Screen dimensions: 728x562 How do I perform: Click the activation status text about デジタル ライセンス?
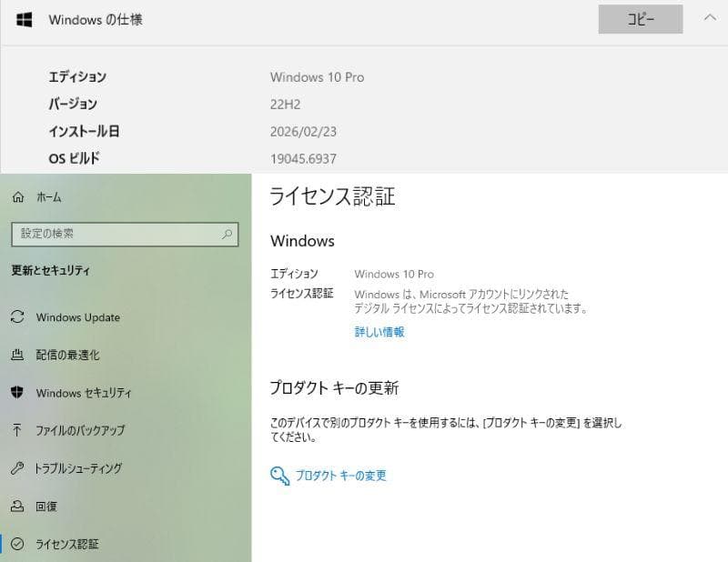click(x=470, y=301)
